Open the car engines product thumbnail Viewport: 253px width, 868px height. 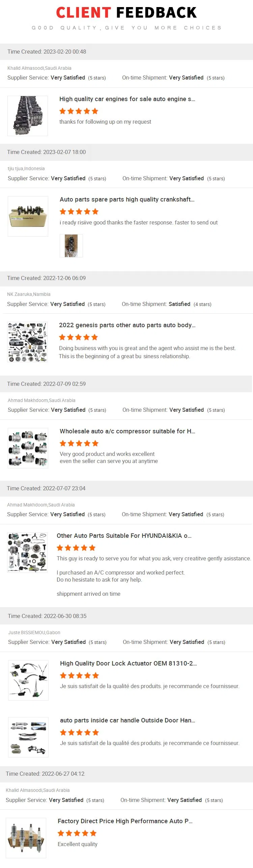(28, 116)
